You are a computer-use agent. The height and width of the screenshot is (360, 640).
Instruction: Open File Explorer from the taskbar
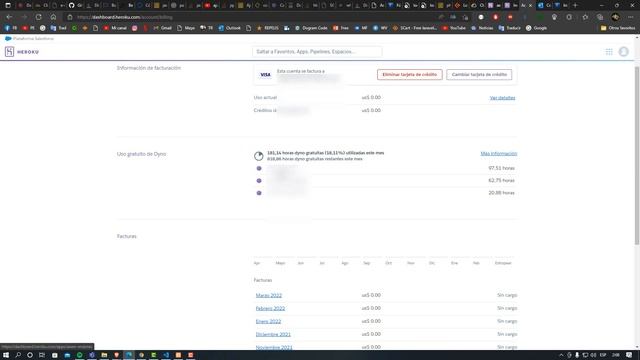104,355
